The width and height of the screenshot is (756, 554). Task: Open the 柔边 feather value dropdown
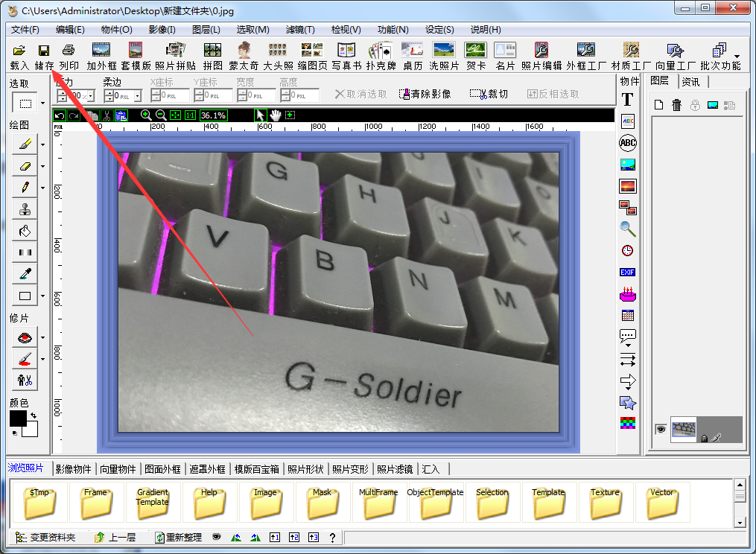click(138, 96)
